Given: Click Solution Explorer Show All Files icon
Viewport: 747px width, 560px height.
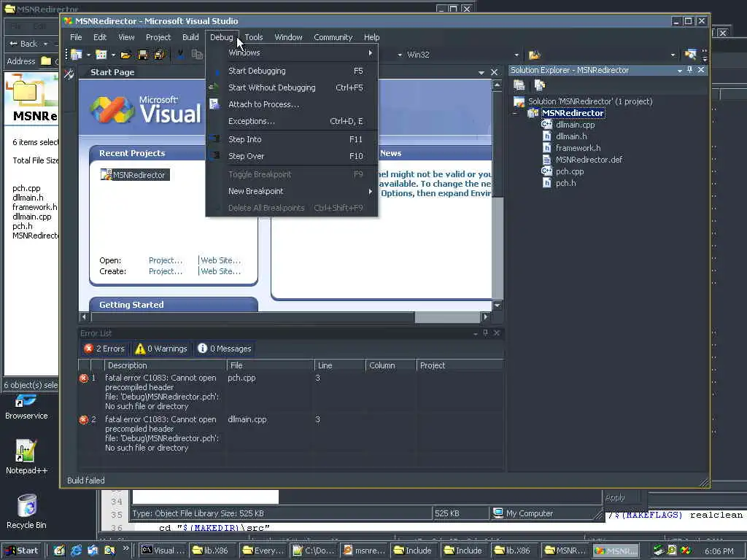Looking at the screenshot, I should click(x=540, y=85).
